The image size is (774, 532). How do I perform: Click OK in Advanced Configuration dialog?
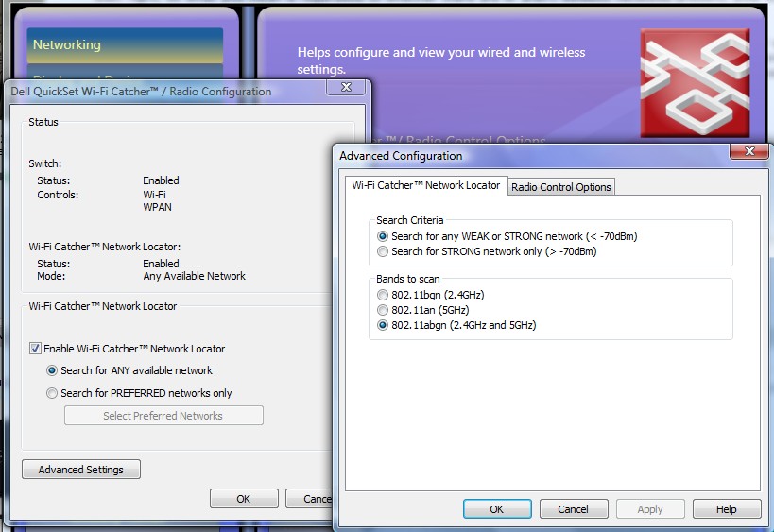coord(497,509)
